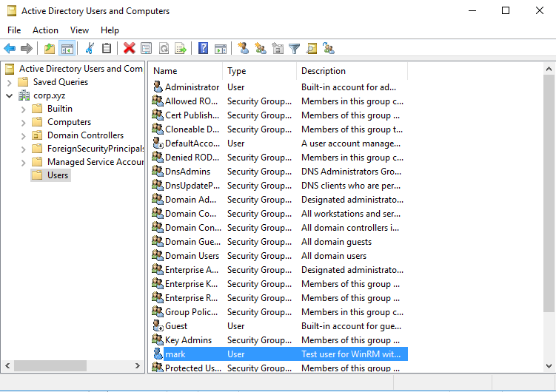Click the Up One Level folder icon
The image size is (556, 392).
pyautogui.click(x=50, y=49)
